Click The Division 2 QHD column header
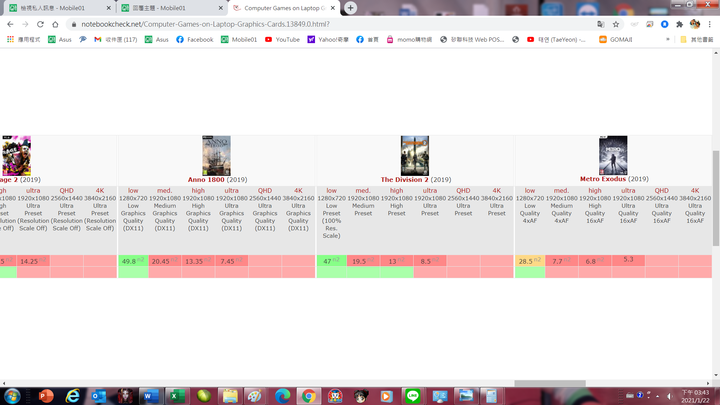Image resolution: width=720 pixels, height=405 pixels. pos(463,191)
